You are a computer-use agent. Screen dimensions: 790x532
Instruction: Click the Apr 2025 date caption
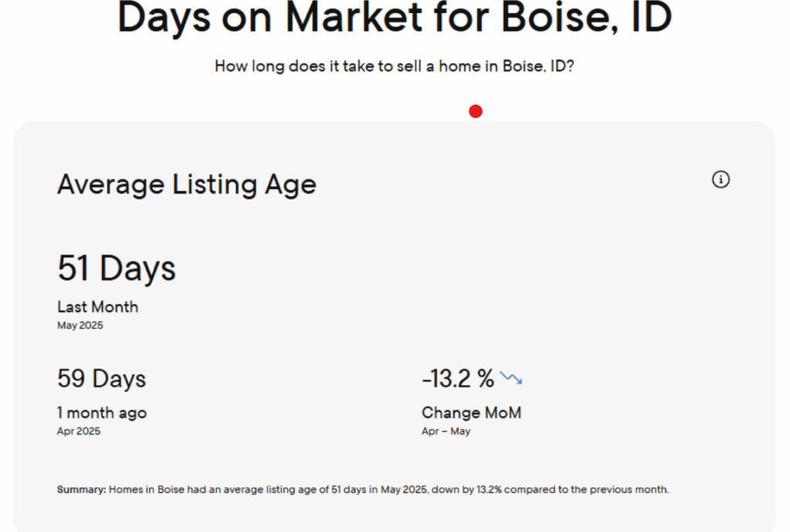[x=79, y=431]
